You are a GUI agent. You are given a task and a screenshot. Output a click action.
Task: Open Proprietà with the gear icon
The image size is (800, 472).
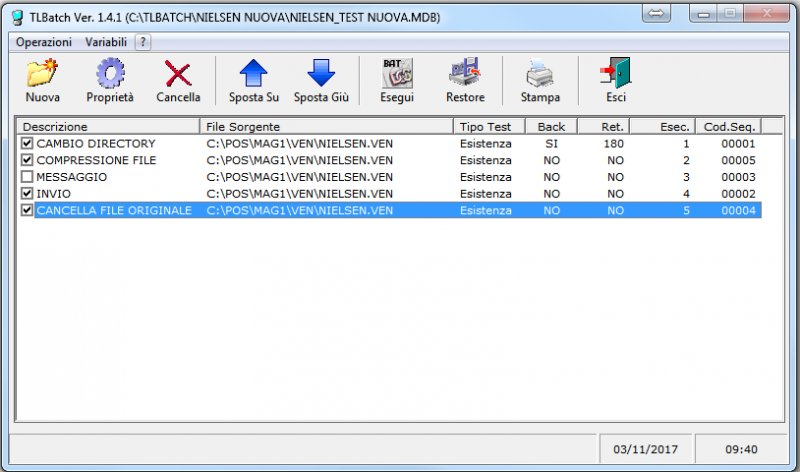[109, 76]
